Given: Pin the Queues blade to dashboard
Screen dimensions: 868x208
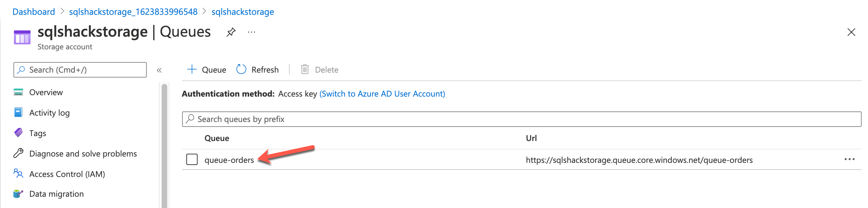Looking at the screenshot, I should [x=231, y=32].
